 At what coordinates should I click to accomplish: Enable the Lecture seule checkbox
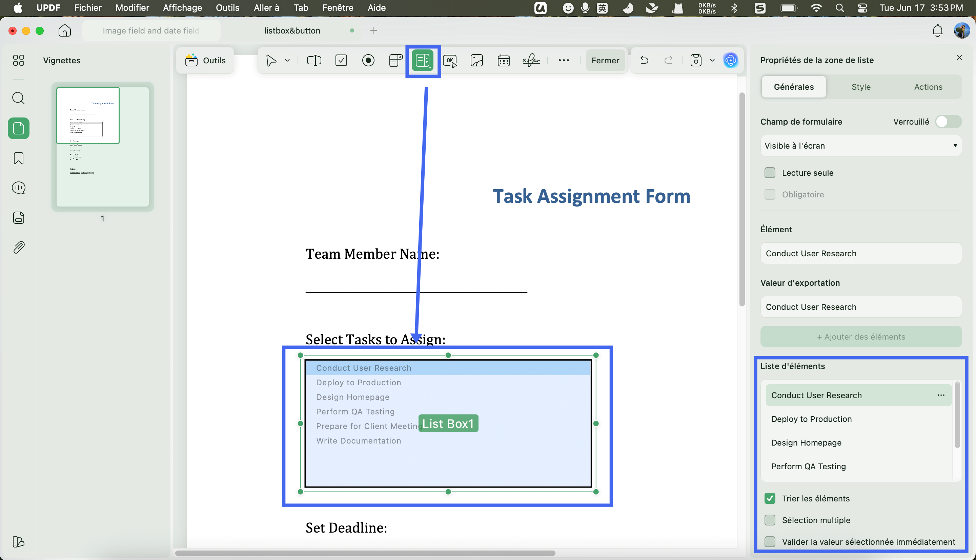(x=770, y=173)
